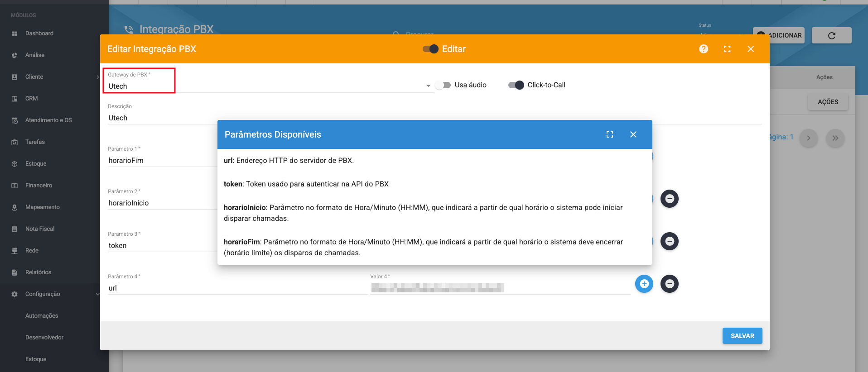Disable the Click-to-Call toggle
Image resolution: width=868 pixels, height=372 pixels.
pyautogui.click(x=516, y=85)
